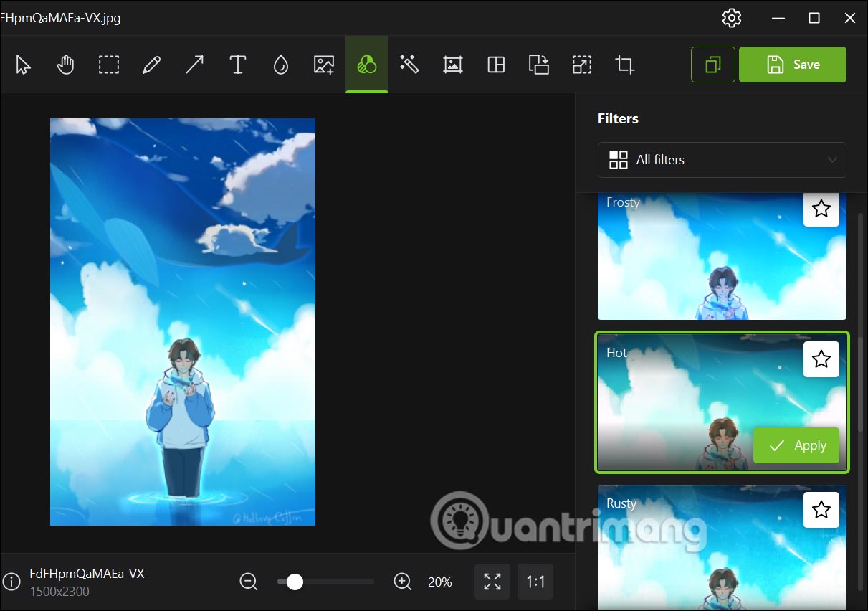This screenshot has width=868, height=611.
Task: Select the pencil drawing tool
Action: (151, 65)
